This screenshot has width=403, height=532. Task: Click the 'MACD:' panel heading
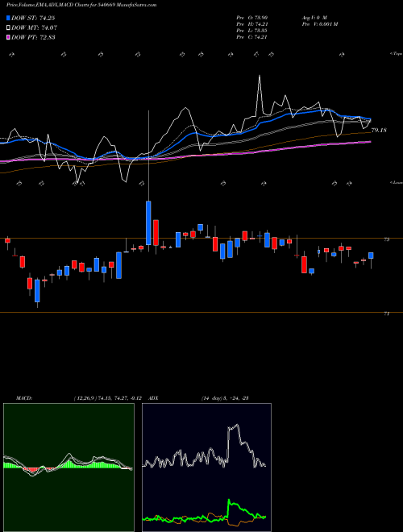click(x=23, y=398)
